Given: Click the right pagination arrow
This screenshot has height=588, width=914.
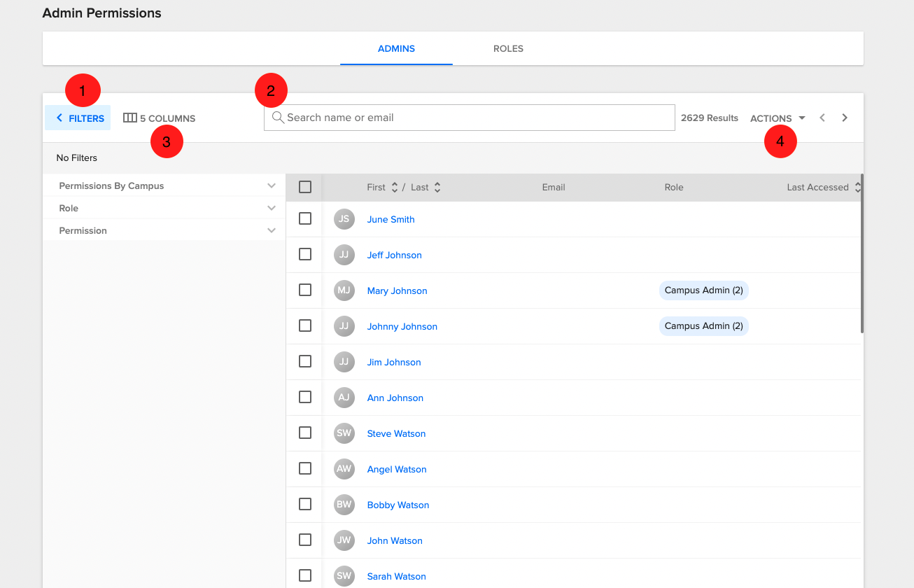Looking at the screenshot, I should pyautogui.click(x=845, y=118).
